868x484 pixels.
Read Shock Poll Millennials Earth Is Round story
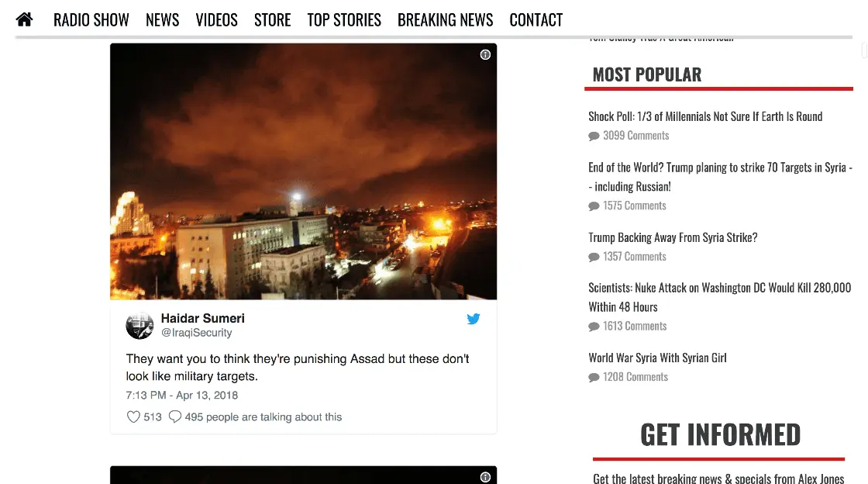705,116
